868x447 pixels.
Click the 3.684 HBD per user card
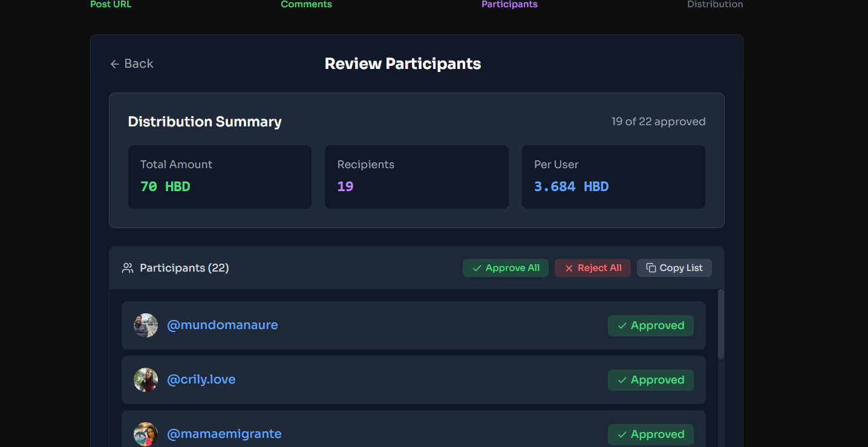click(x=613, y=177)
